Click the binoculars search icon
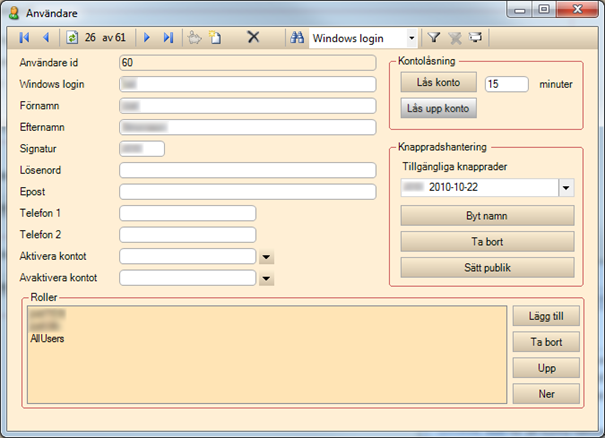This screenshot has width=605, height=438. coord(296,38)
